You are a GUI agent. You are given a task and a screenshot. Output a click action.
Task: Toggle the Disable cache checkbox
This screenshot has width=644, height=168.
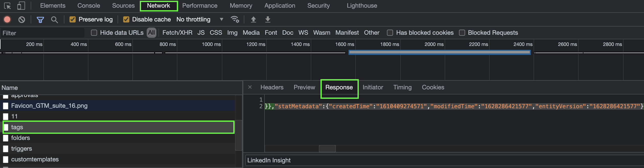pos(126,19)
